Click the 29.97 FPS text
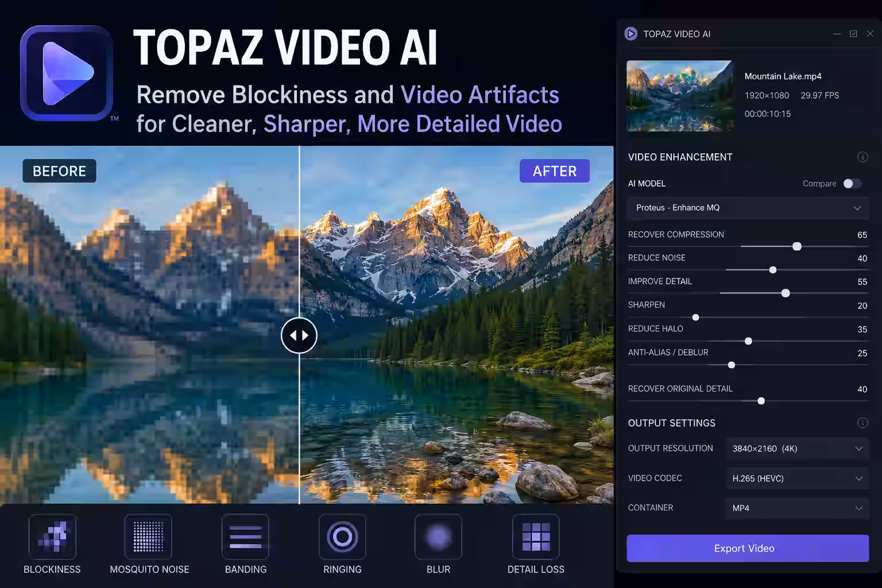This screenshot has height=588, width=882. pyautogui.click(x=819, y=95)
